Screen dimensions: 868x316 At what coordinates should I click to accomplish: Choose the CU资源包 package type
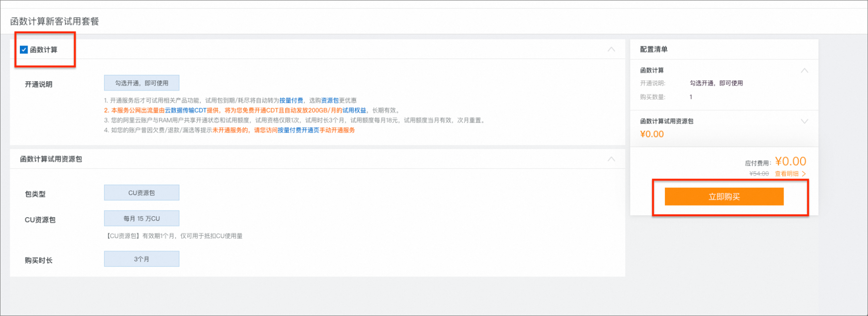142,193
